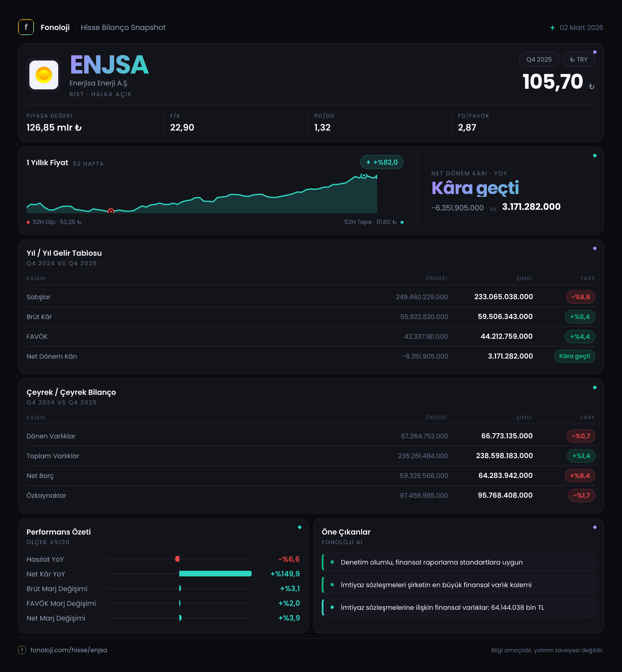Click the Piyasa Değeri value 126,85 mlr

point(54,128)
